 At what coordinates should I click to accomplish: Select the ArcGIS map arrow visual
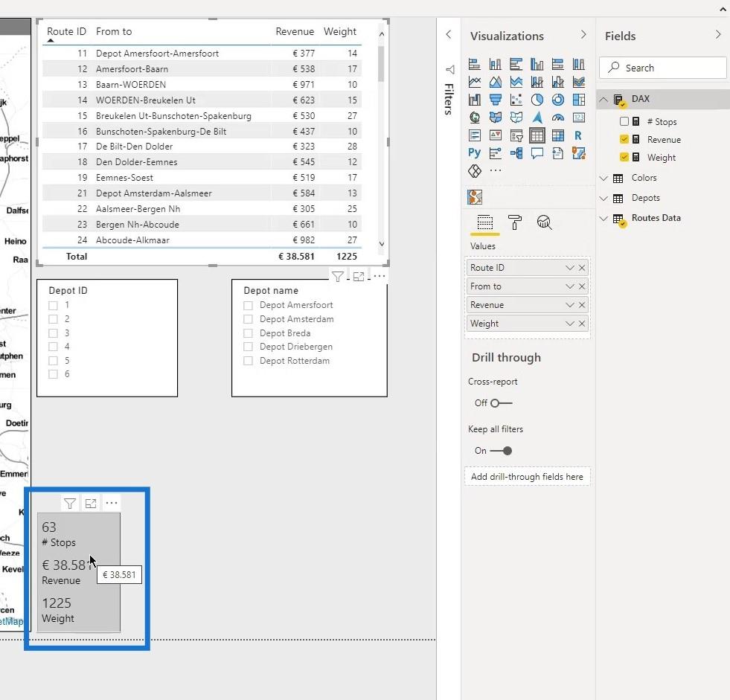pos(537,118)
